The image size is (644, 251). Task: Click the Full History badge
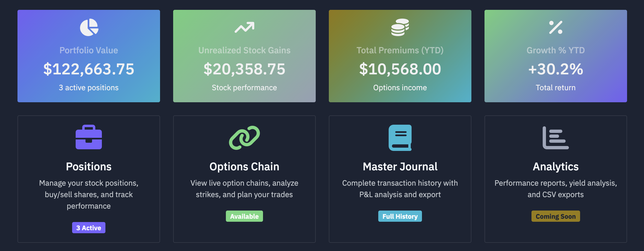tap(400, 216)
